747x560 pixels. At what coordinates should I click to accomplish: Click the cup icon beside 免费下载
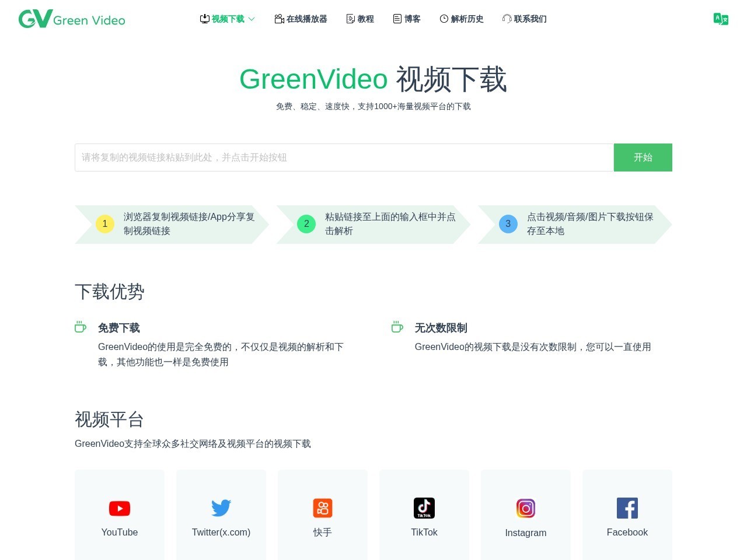(x=81, y=327)
